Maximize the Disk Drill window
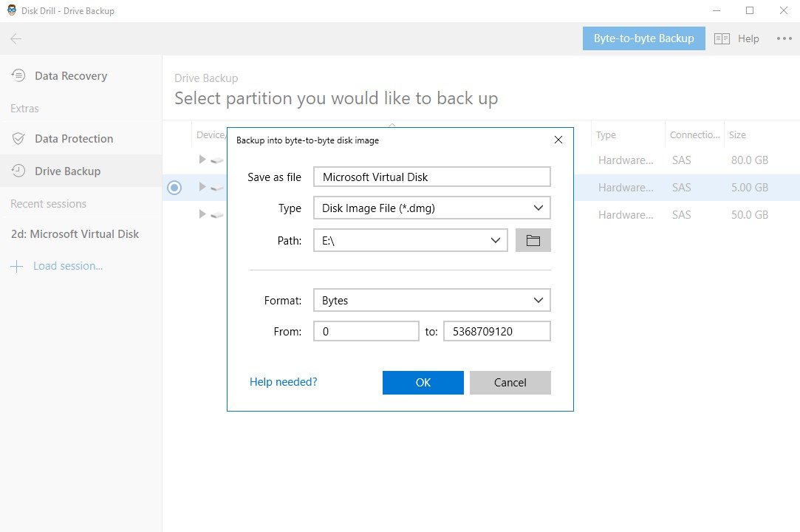800x532 pixels. click(x=750, y=10)
